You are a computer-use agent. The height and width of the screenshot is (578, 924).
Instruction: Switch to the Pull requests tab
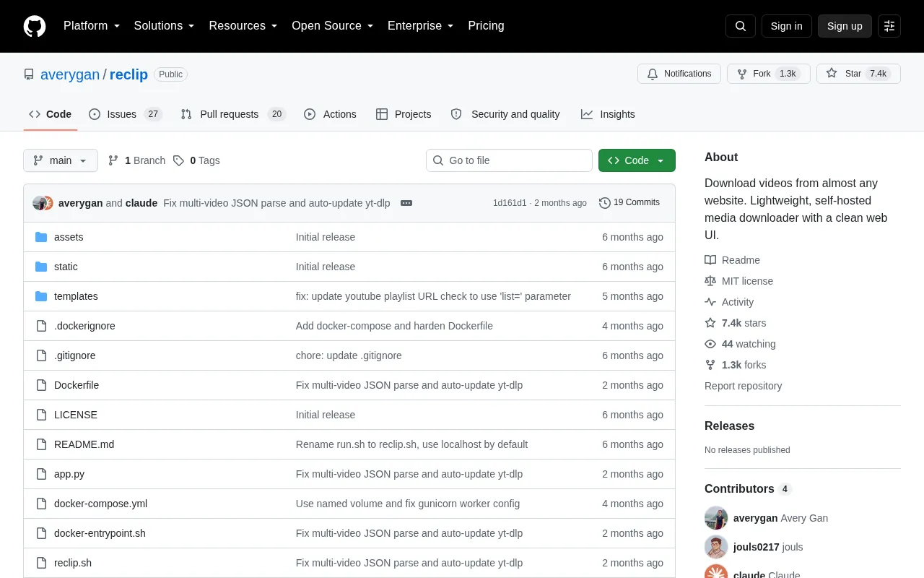(x=233, y=114)
